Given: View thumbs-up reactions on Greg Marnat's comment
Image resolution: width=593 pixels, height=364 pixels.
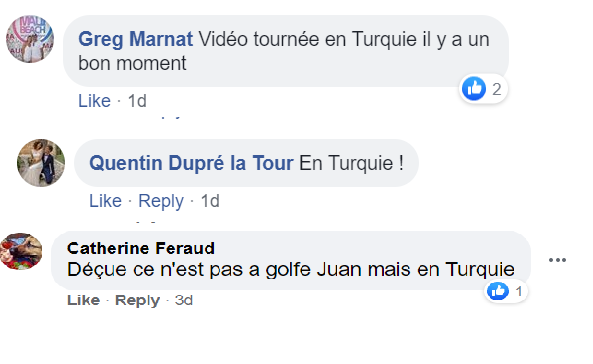Looking at the screenshot, I should (x=474, y=89).
